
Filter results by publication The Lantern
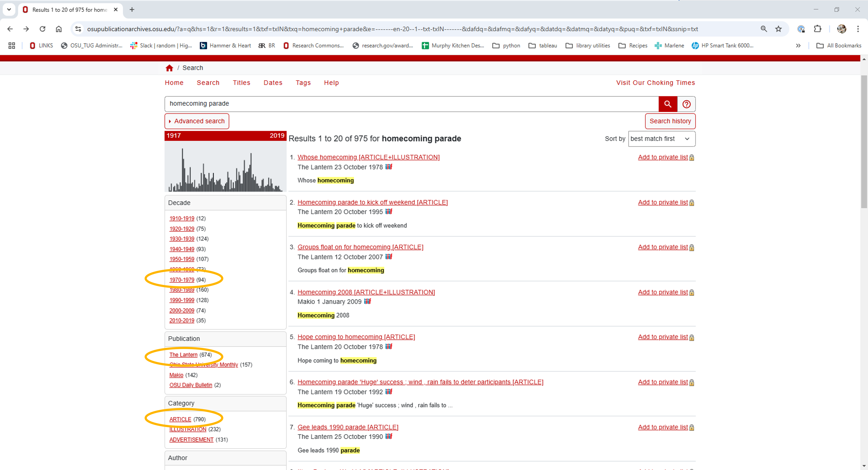[183, 355]
